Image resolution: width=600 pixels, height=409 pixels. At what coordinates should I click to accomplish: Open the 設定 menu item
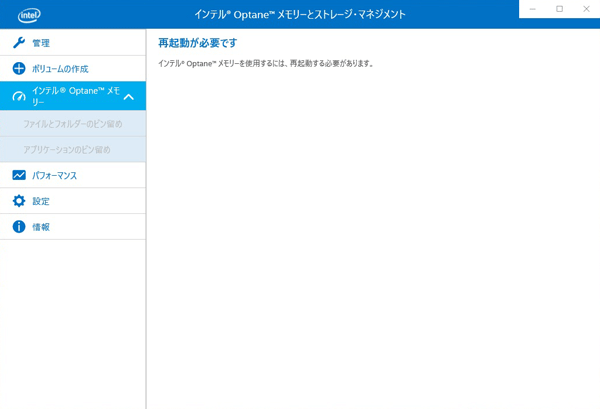tap(73, 201)
